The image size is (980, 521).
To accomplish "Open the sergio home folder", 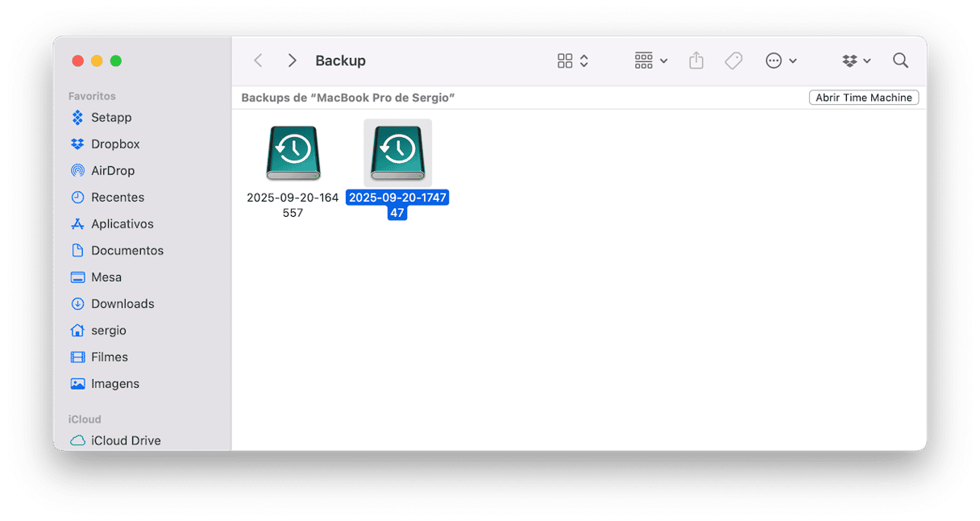I will point(108,331).
